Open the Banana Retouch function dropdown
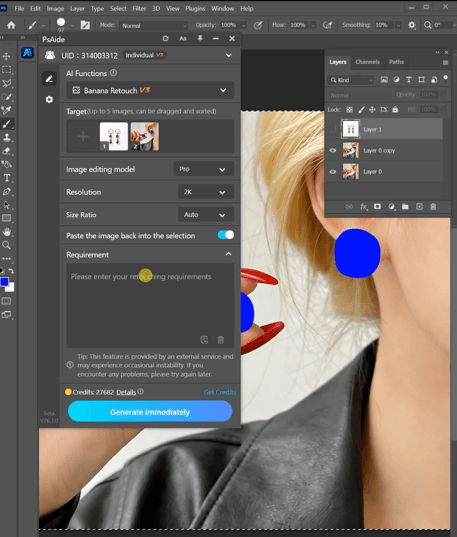 (150, 90)
